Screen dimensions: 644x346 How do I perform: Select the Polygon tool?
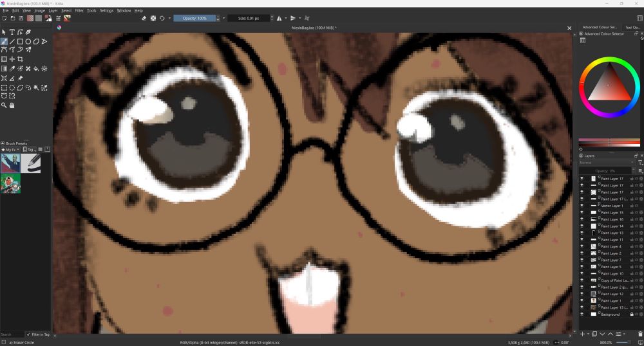pyautogui.click(x=36, y=41)
